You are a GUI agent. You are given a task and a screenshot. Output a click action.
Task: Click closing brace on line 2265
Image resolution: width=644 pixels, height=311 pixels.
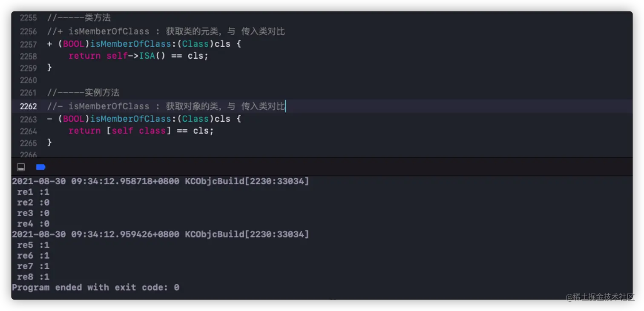[x=49, y=143]
